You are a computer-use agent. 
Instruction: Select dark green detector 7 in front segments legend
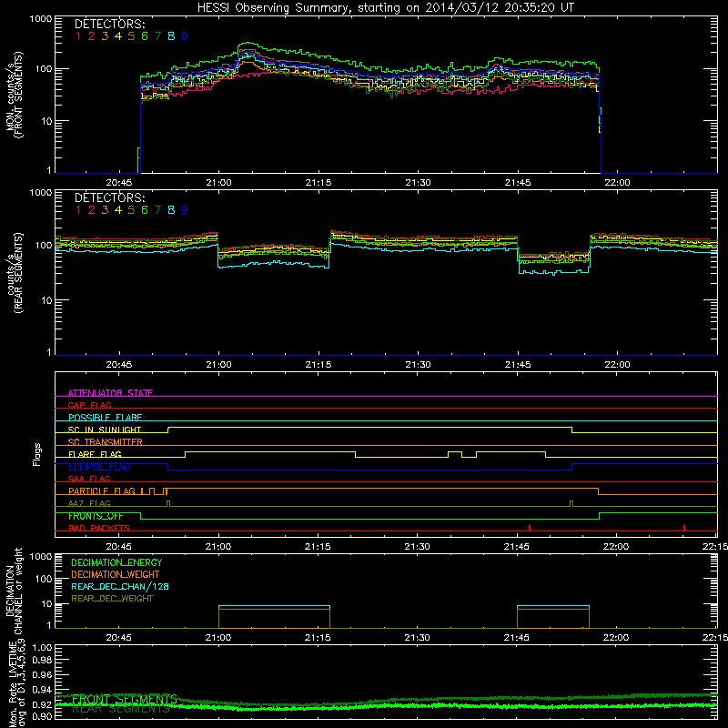click(x=157, y=36)
